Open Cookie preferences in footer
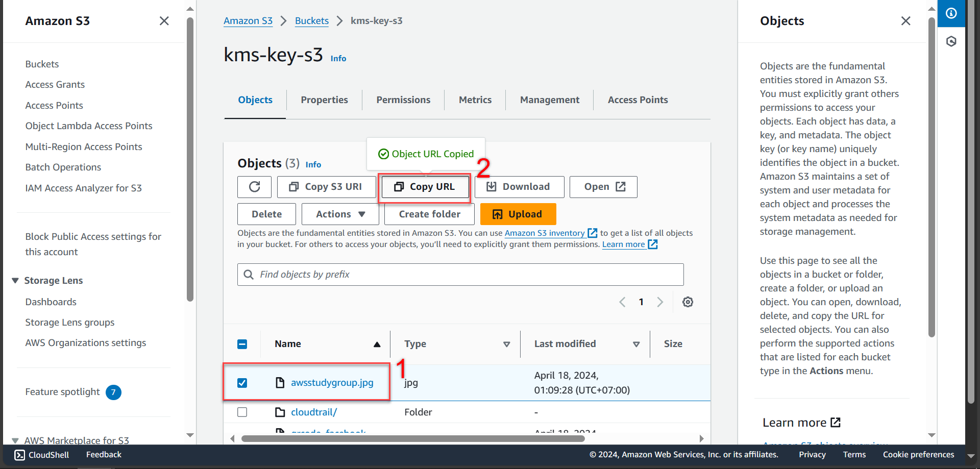 coord(918,455)
